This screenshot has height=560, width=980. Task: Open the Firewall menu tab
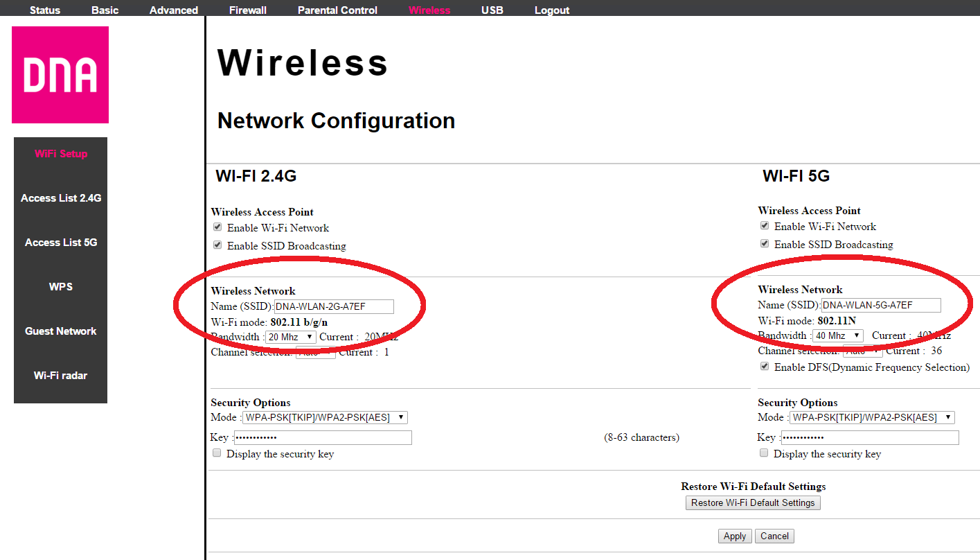point(247,10)
